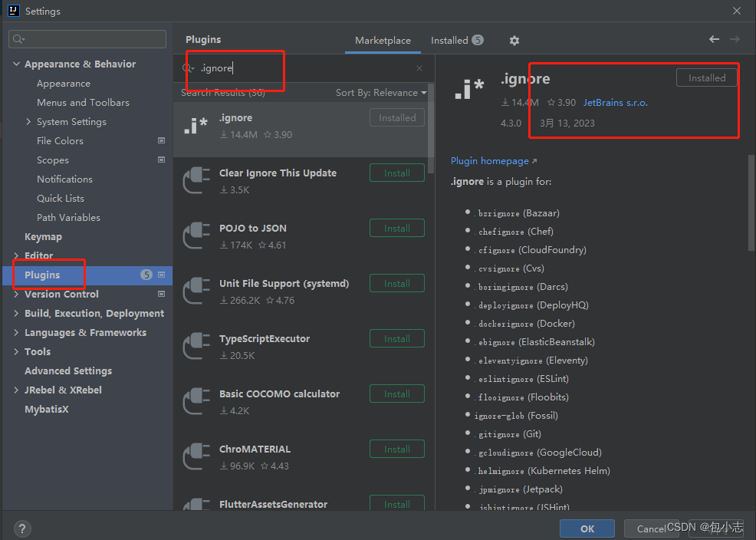Click the IntelliJ logo in title bar

[14, 11]
